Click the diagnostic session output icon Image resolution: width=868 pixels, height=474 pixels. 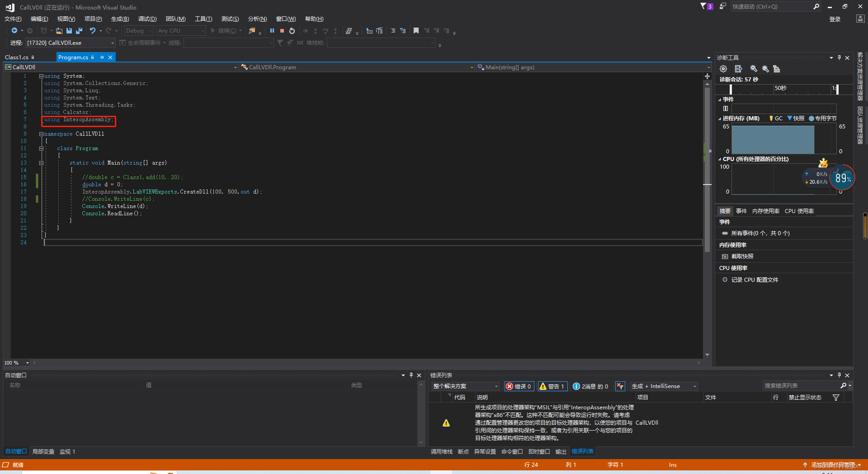point(739,69)
